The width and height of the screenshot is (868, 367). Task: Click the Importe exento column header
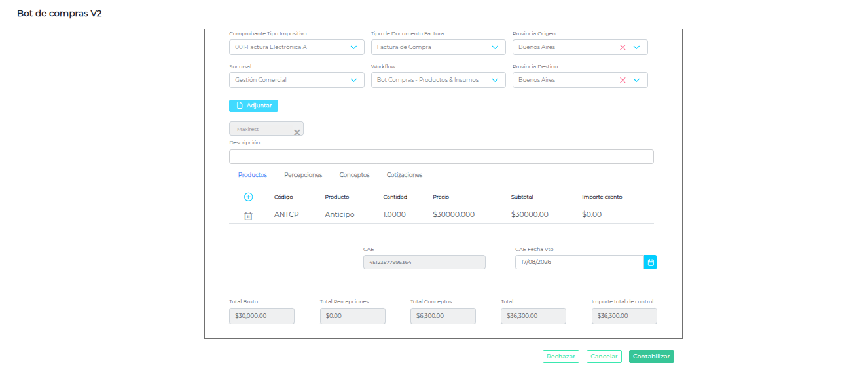click(602, 197)
